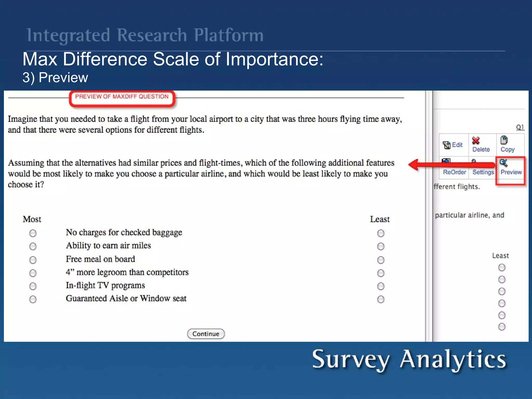
Task: Select Least for Free meal on board
Action: coord(381,260)
